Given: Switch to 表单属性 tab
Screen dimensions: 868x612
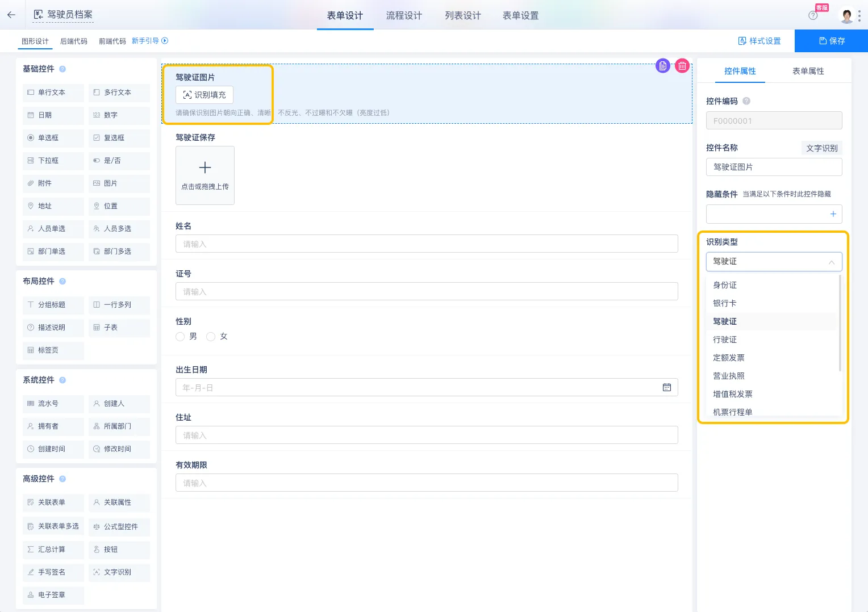Looking at the screenshot, I should pos(808,71).
